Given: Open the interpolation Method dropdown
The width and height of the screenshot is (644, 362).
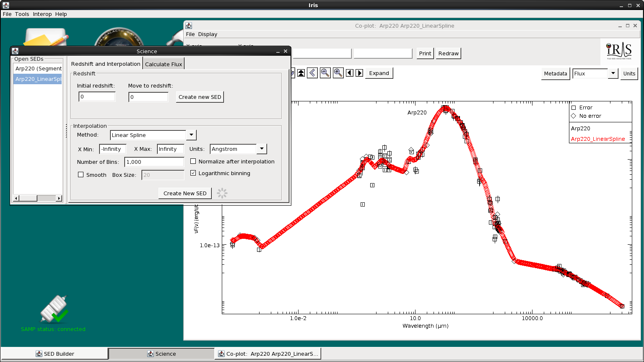Looking at the screenshot, I should [x=191, y=135].
